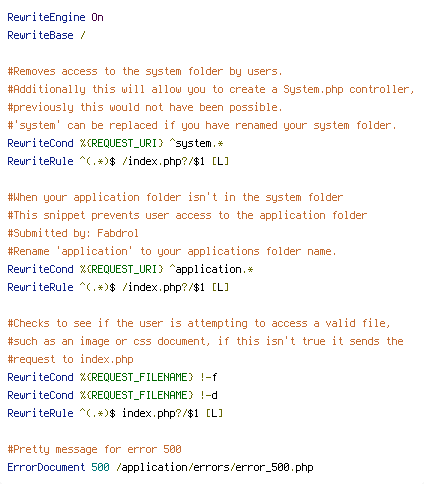Click '^application.*' pattern in RewriteCond
This screenshot has height=484, width=424.
pos(211,269)
